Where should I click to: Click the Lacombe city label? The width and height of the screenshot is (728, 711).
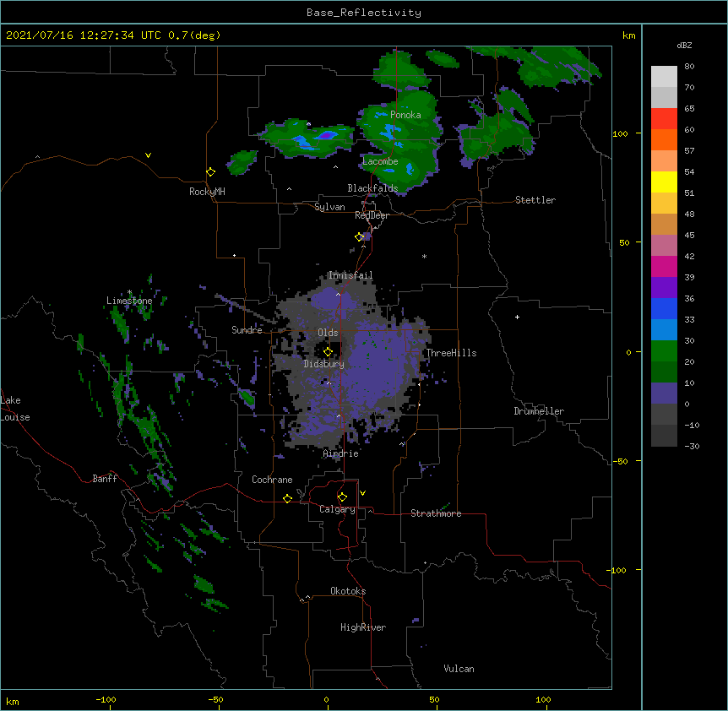pos(380,161)
